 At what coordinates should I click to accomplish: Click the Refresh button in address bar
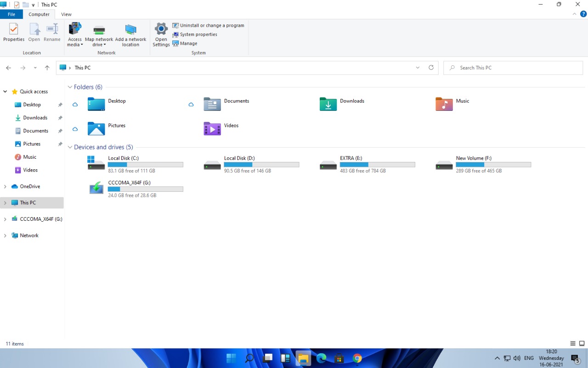pyautogui.click(x=431, y=68)
